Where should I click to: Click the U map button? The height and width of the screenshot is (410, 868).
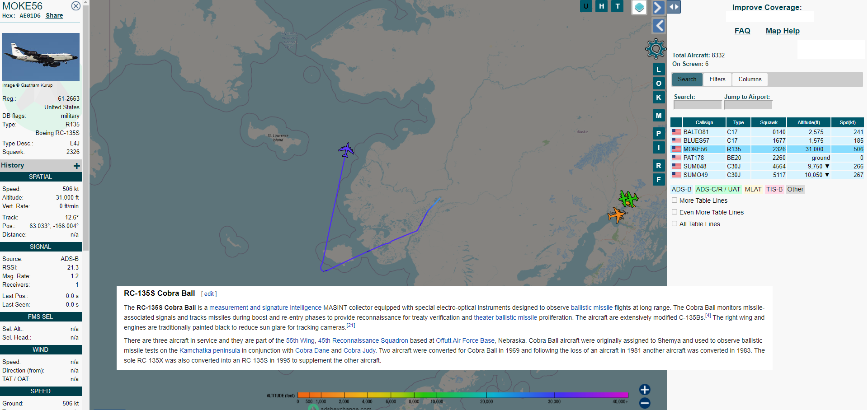pos(586,6)
